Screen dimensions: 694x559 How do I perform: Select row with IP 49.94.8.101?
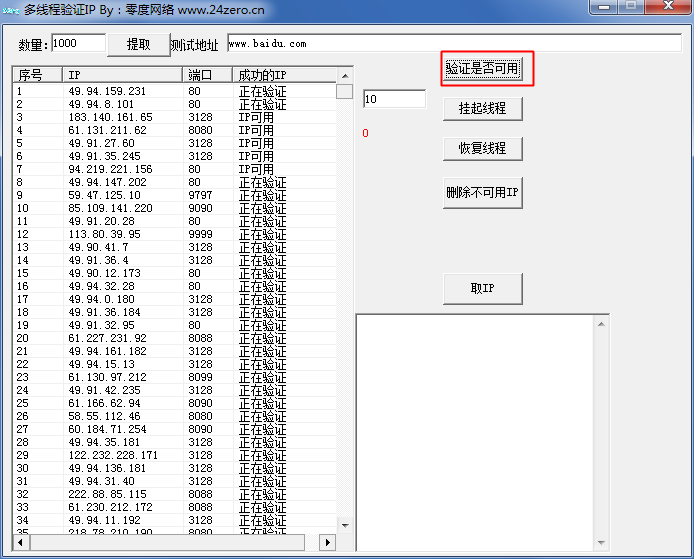(x=174, y=104)
